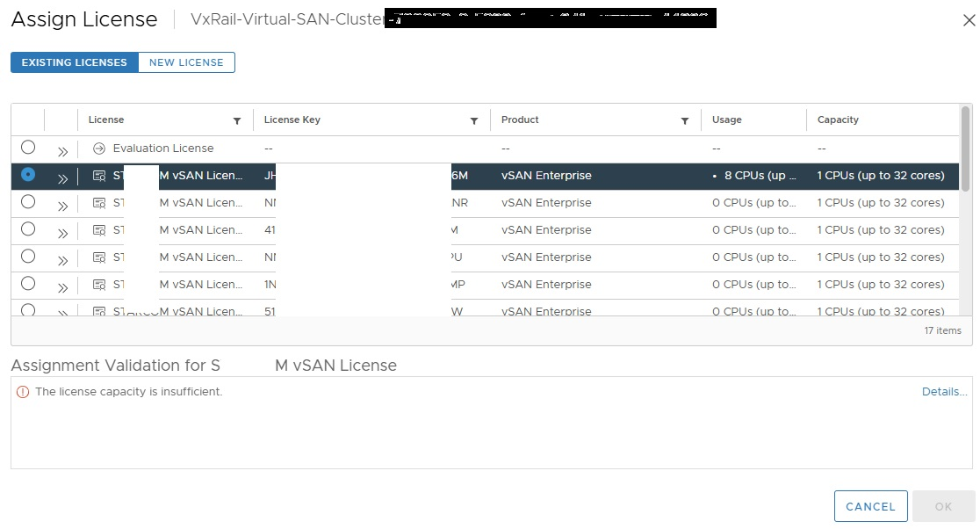Switch to the New License tab

[x=186, y=62]
